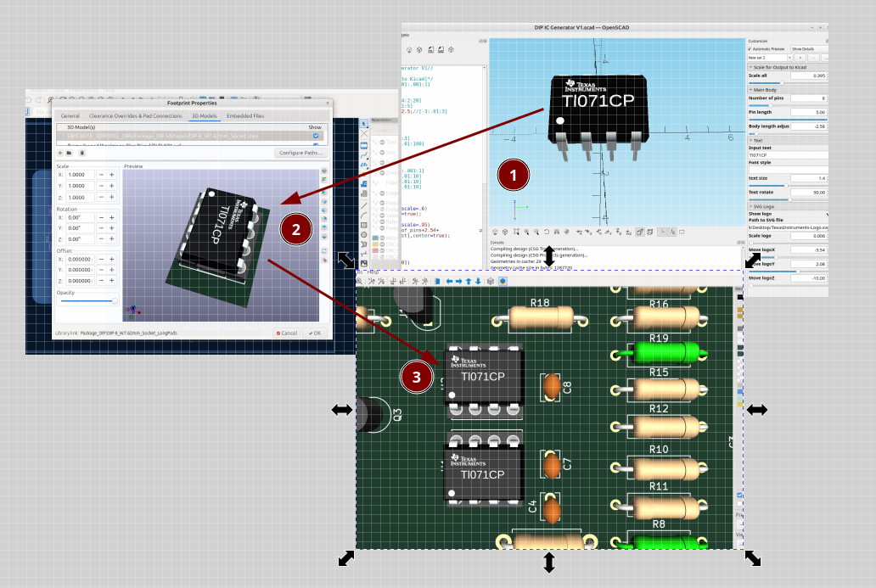Viewport: 876px width, 588px height.
Task: Click the Render icon in OpenSCAD editor toolbar
Action: click(x=419, y=50)
